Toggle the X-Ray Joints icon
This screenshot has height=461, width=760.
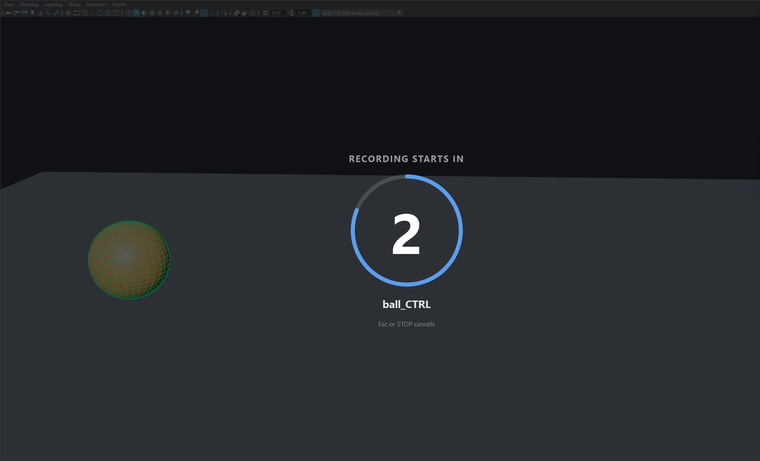(253, 13)
